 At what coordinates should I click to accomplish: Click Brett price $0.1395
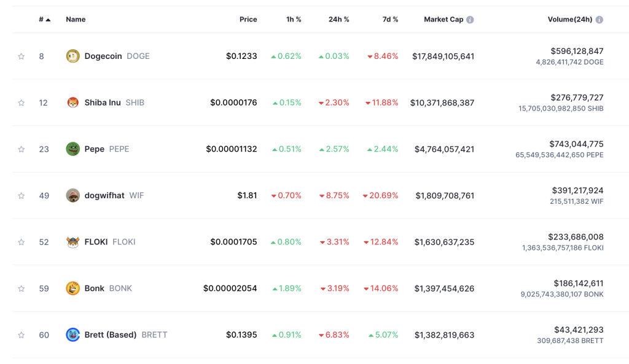pos(241,335)
